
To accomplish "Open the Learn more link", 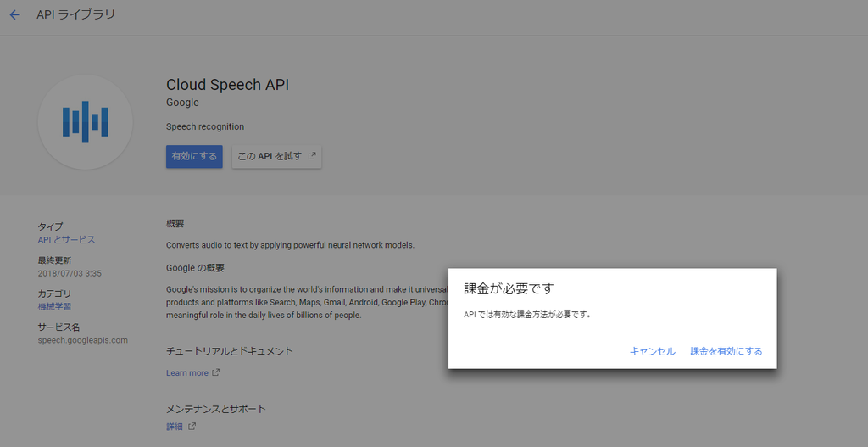I will (187, 372).
